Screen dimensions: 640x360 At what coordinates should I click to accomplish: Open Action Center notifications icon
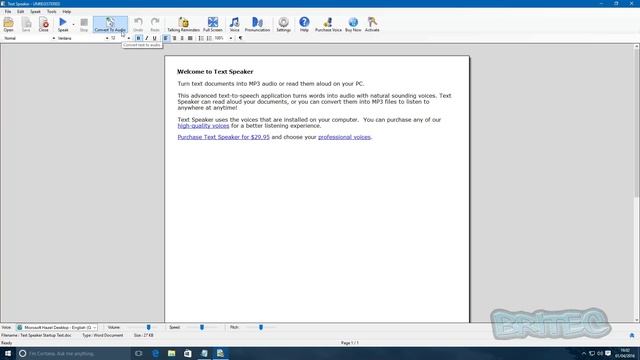[608, 353]
